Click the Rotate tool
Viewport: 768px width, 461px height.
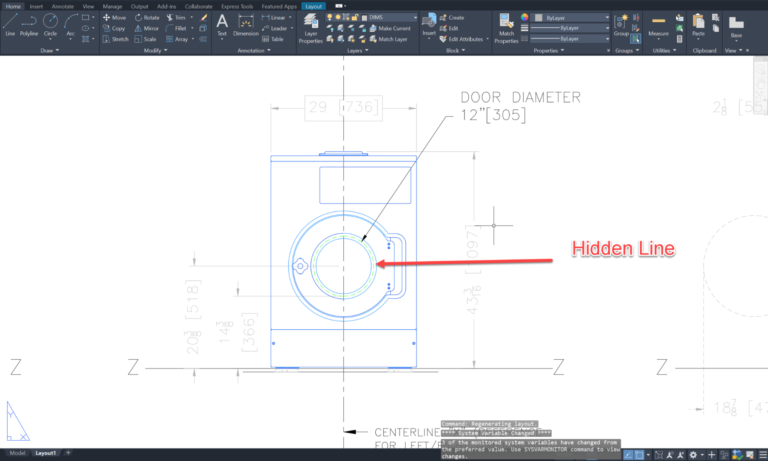(147, 17)
